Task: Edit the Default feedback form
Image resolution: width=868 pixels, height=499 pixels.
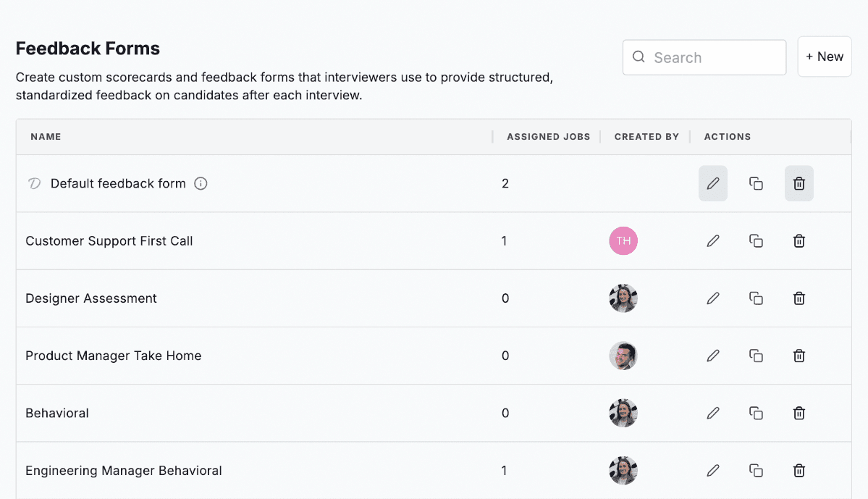Action: point(713,184)
